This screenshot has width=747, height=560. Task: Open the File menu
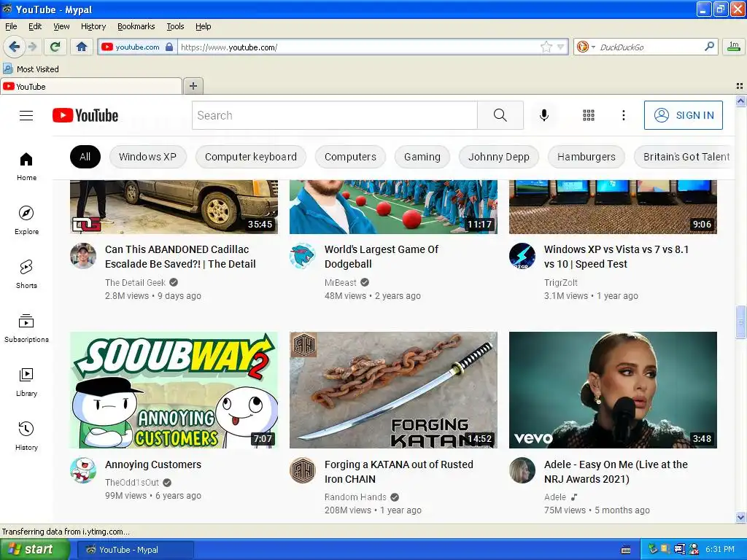11,26
